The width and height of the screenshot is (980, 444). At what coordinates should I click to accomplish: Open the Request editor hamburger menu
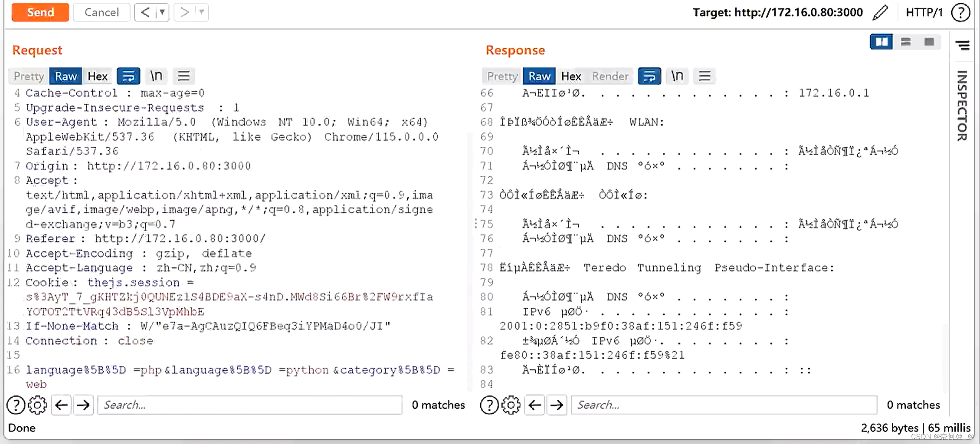coord(184,76)
